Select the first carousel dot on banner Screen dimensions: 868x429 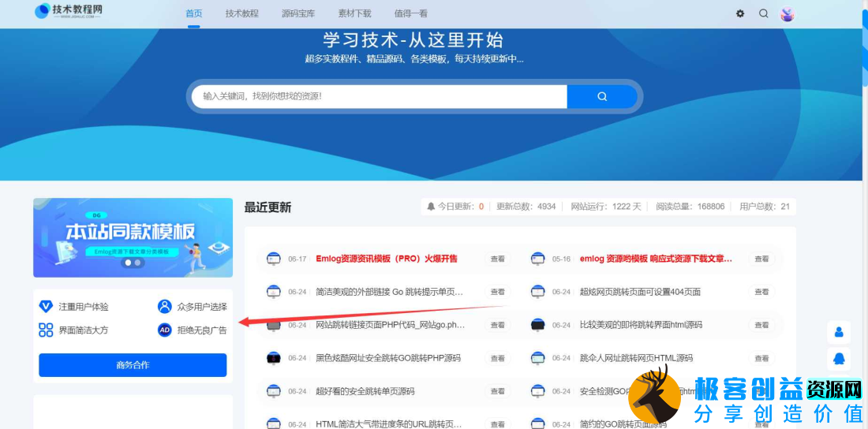click(129, 263)
